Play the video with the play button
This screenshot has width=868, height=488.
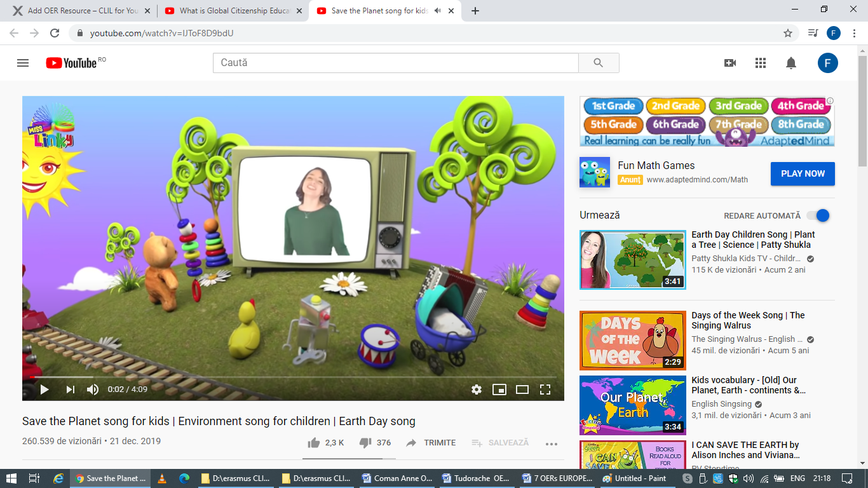(44, 390)
